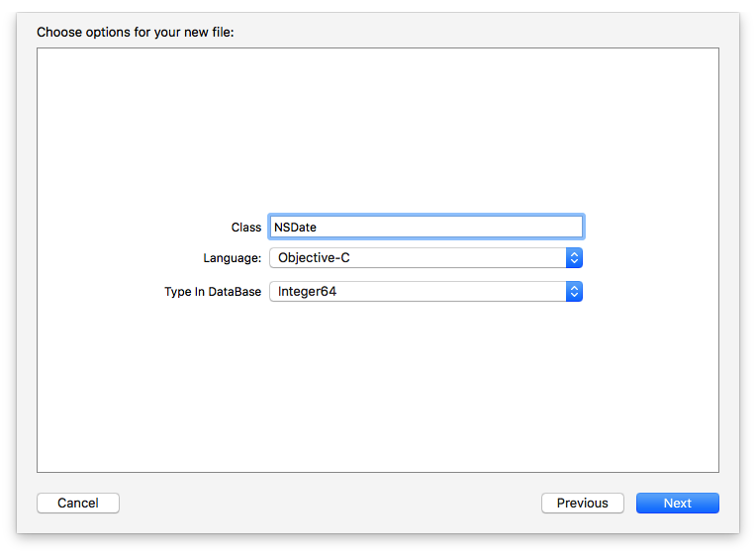Open the Language dropdown menu
Viewport: 756px width, 554px height.
(x=425, y=258)
